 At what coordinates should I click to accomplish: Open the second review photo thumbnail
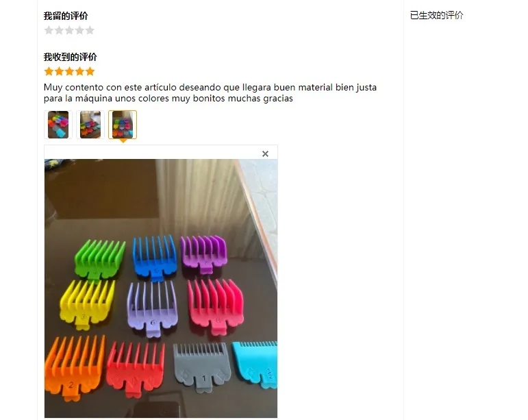(90, 125)
